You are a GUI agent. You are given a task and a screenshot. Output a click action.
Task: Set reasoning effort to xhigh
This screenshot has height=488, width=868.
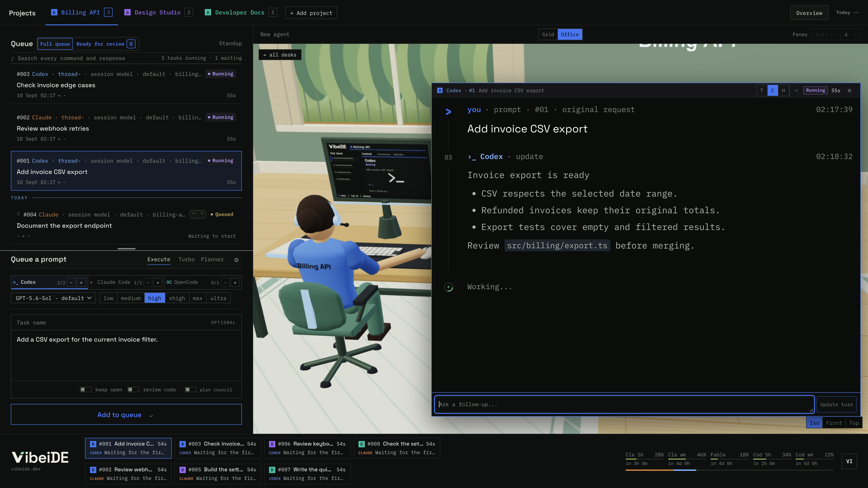[177, 298]
